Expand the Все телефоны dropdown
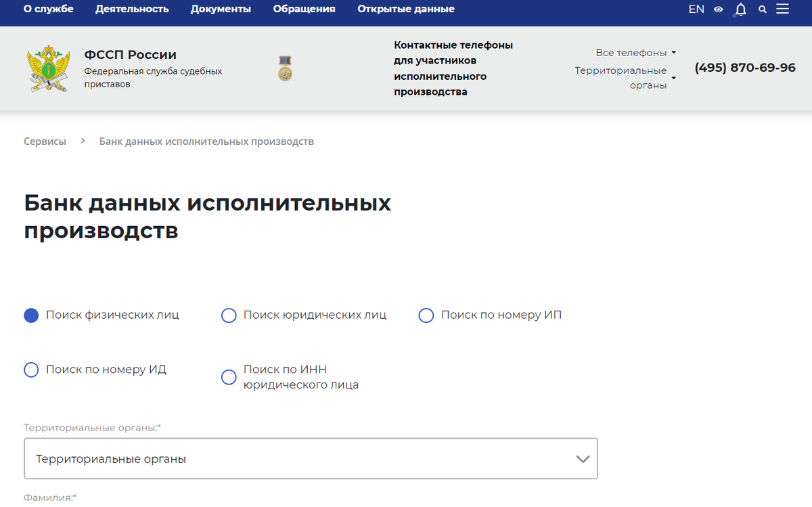The width and height of the screenshot is (812, 507). [x=635, y=53]
